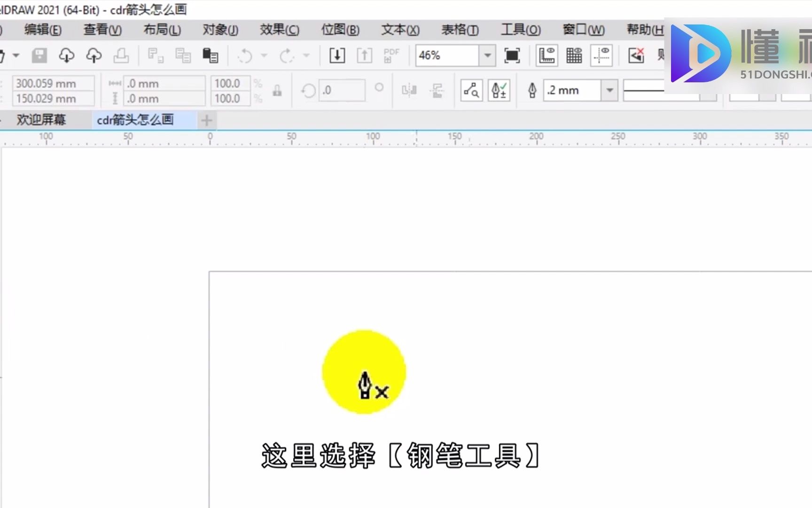Toggle the show guidelines button
Viewport: 812px width, 508px height.
pos(601,56)
